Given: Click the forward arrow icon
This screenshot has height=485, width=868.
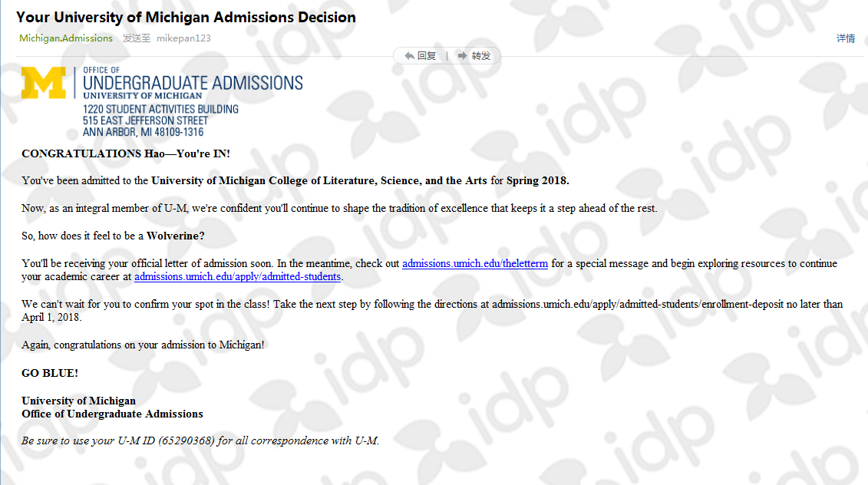Looking at the screenshot, I should click(463, 56).
